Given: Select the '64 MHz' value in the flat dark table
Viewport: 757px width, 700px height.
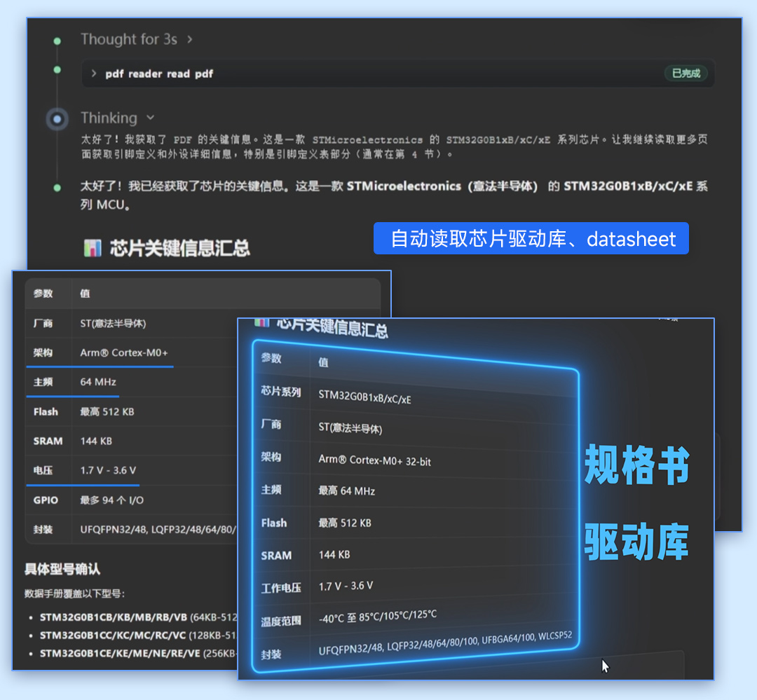Looking at the screenshot, I should click(x=98, y=382).
